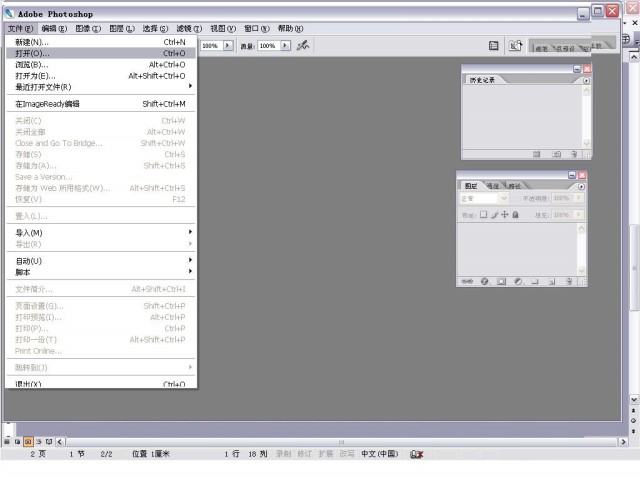
Task: Open the Layers panel flyout menu
Action: tap(581, 186)
